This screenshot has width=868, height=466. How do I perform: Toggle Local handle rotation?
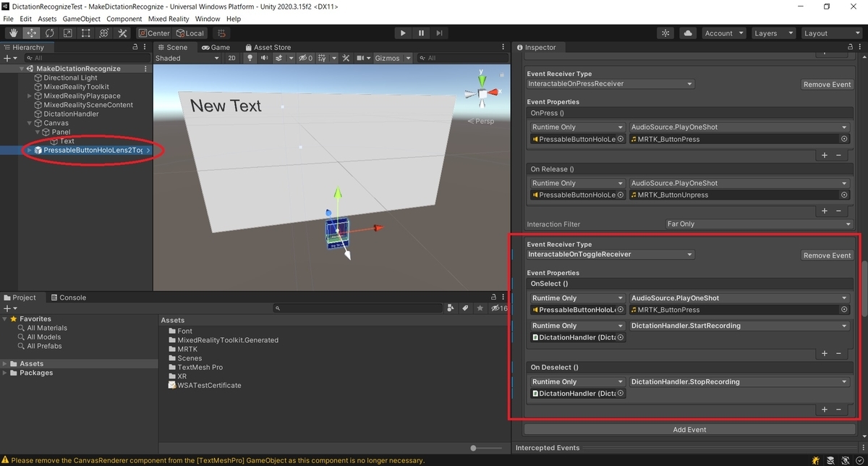click(x=190, y=33)
